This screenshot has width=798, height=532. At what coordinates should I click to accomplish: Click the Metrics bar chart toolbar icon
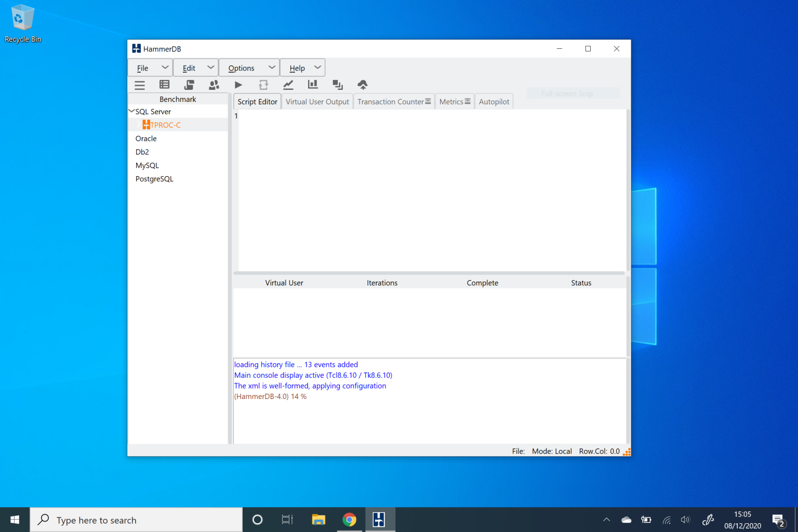(313, 85)
